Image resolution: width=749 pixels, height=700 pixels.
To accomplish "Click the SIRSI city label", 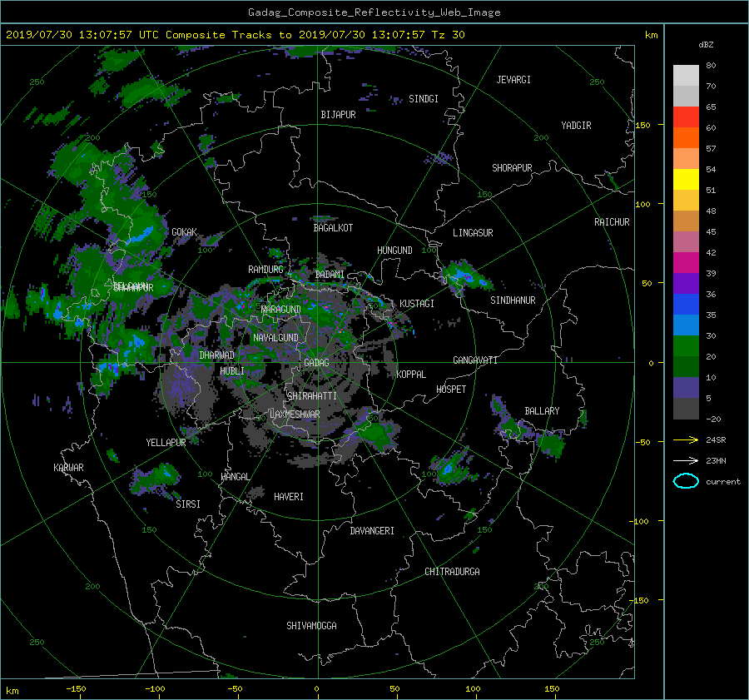I will point(188,504).
